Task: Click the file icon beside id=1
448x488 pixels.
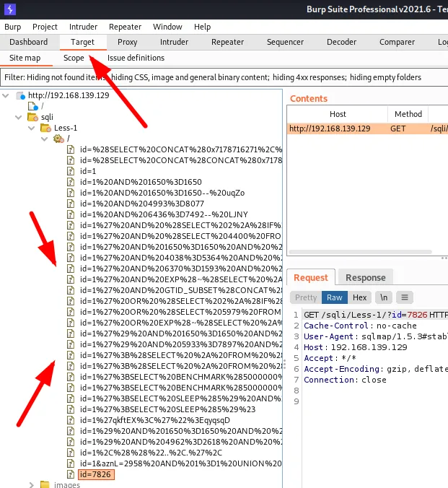Action: pyautogui.click(x=71, y=171)
